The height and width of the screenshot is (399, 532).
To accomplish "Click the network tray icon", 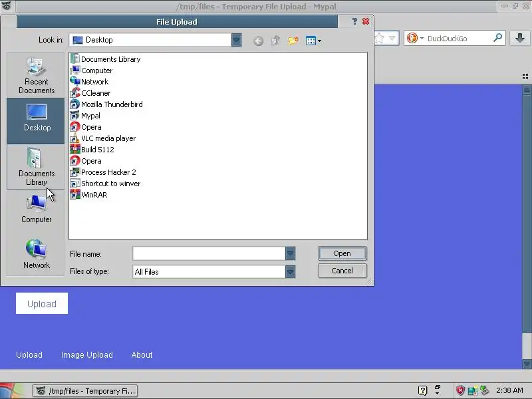I will click(472, 390).
